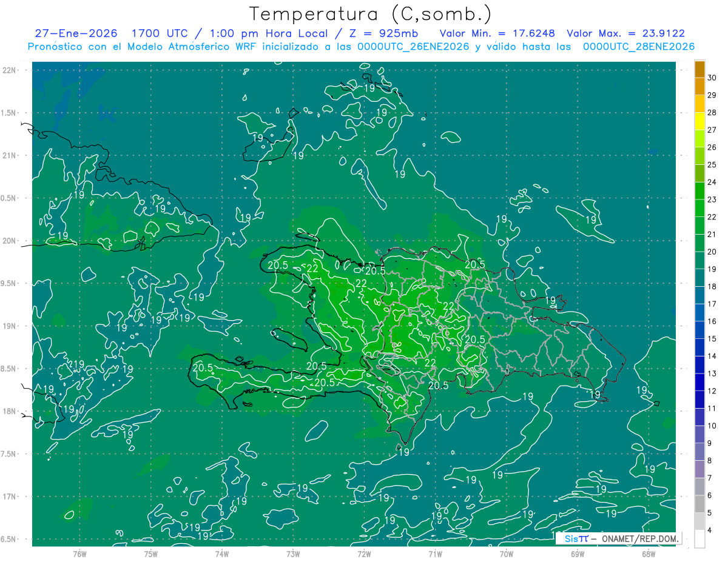Viewport: 728px width, 562px height.
Task: Click the '20N' latitude axis label
Action: pyautogui.click(x=10, y=241)
